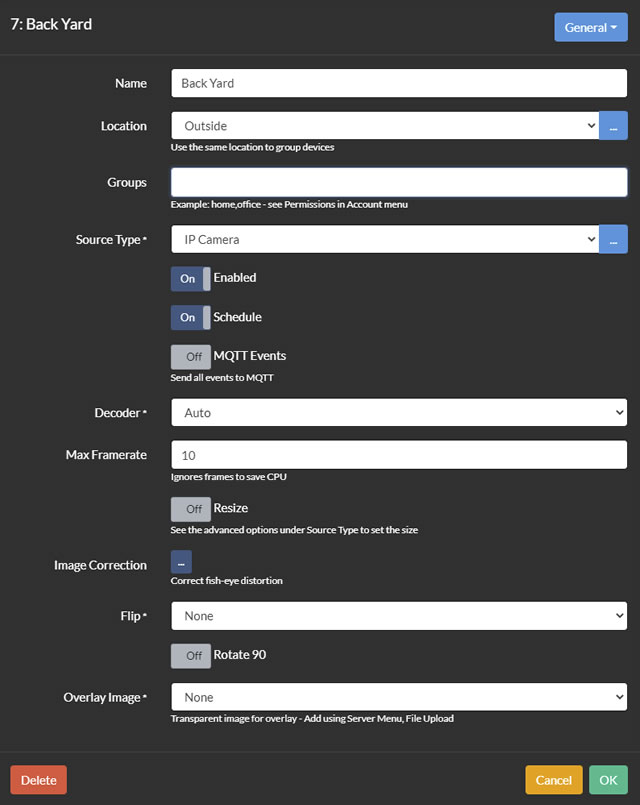Viewport: 640px width, 805px height.
Task: Click the Max Framerate input field
Action: [399, 455]
